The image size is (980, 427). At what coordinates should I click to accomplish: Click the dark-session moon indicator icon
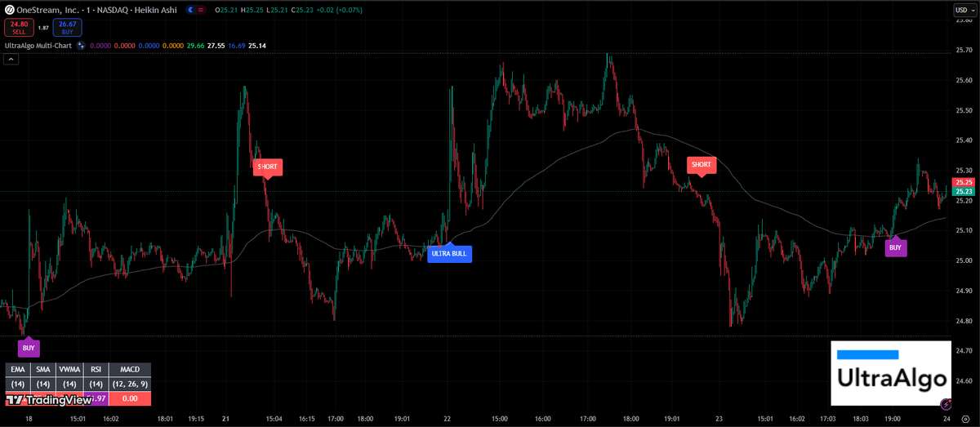point(189,10)
